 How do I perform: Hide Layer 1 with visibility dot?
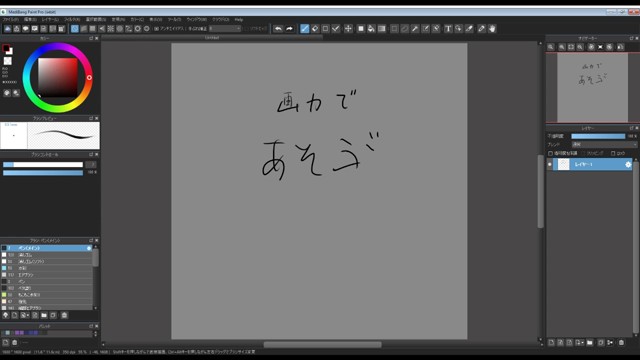click(x=549, y=164)
